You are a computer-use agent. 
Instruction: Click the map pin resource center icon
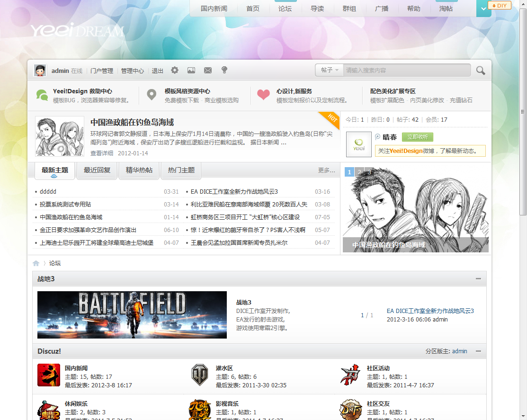click(x=152, y=95)
